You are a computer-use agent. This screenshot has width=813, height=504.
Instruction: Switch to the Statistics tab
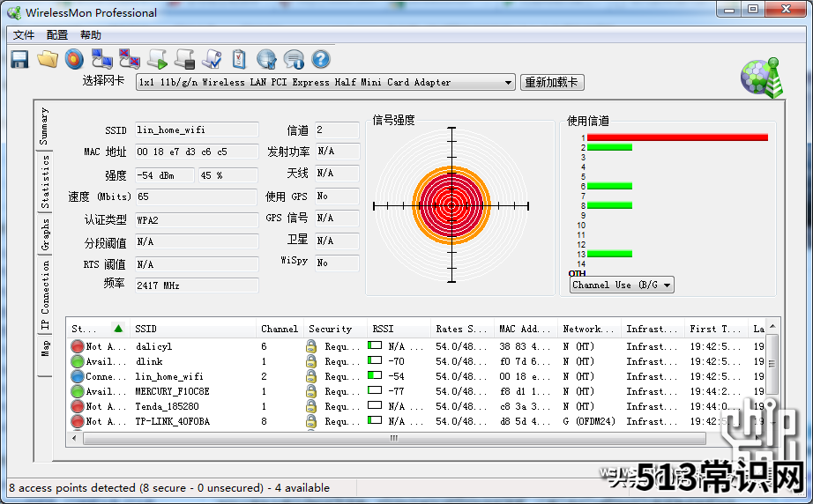(46, 182)
